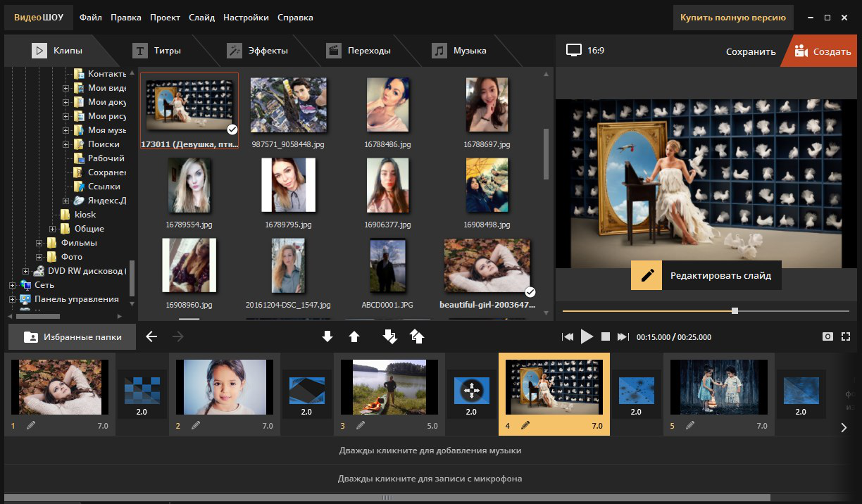Select the 16788697.jpg photo thumbnail

(487, 106)
